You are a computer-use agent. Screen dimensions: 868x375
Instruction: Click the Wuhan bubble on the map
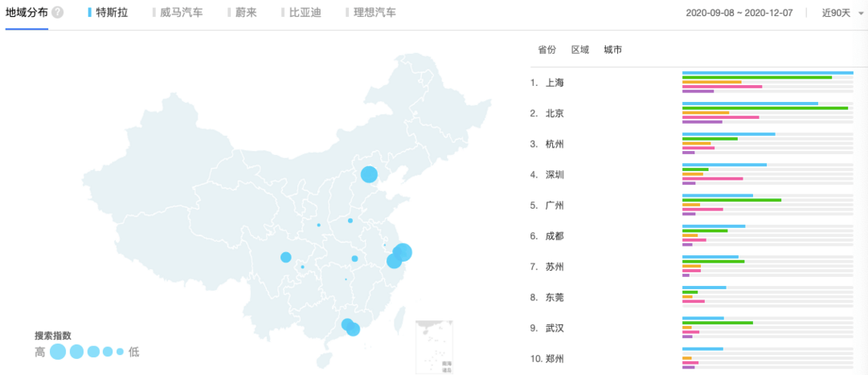[x=354, y=259]
